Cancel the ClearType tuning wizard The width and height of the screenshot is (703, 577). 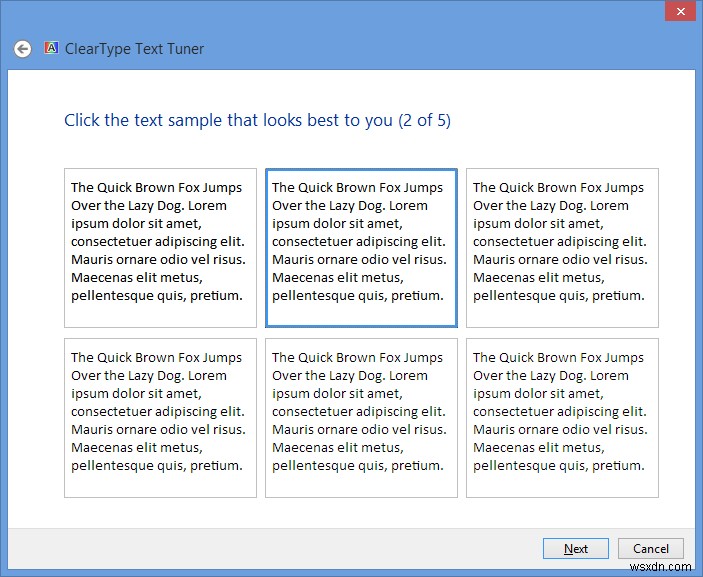point(651,548)
